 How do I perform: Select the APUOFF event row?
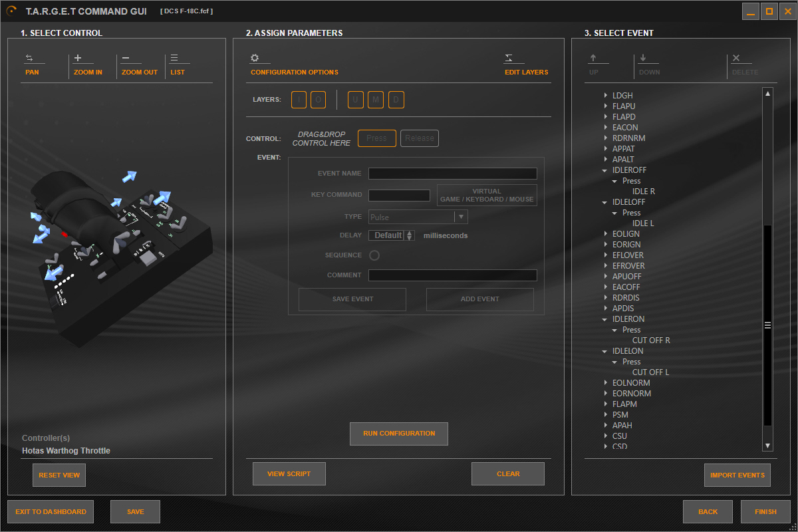coord(626,277)
